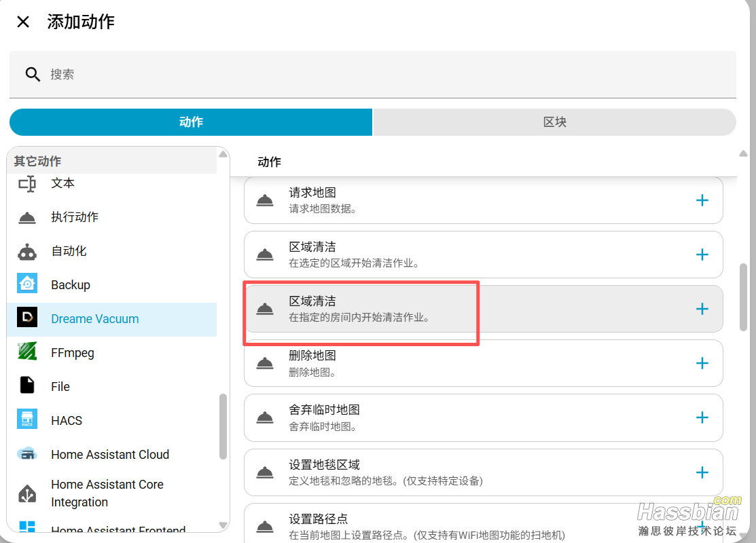This screenshot has height=543, width=756.
Task: Click the Backup integration icon
Action: pos(27,284)
